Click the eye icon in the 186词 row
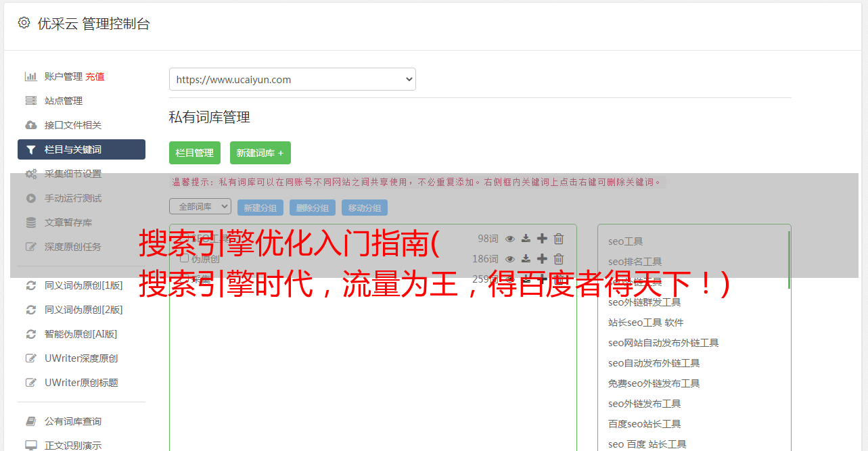 click(x=510, y=259)
